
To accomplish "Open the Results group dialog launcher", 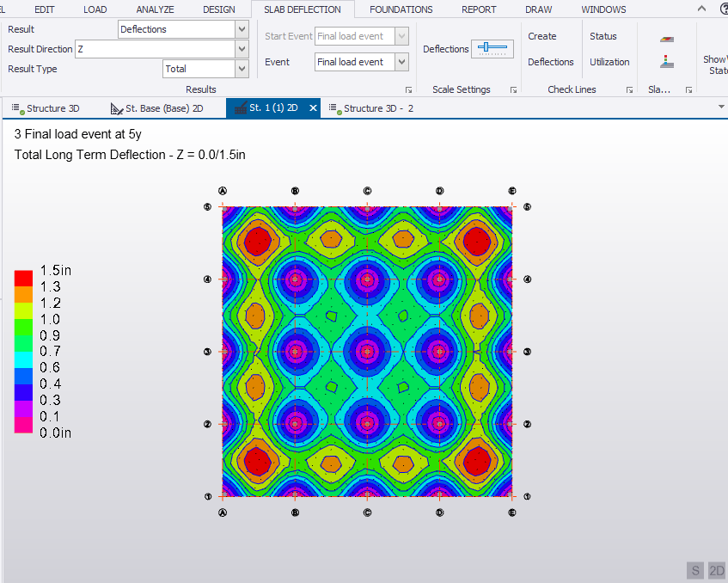I will [x=408, y=90].
